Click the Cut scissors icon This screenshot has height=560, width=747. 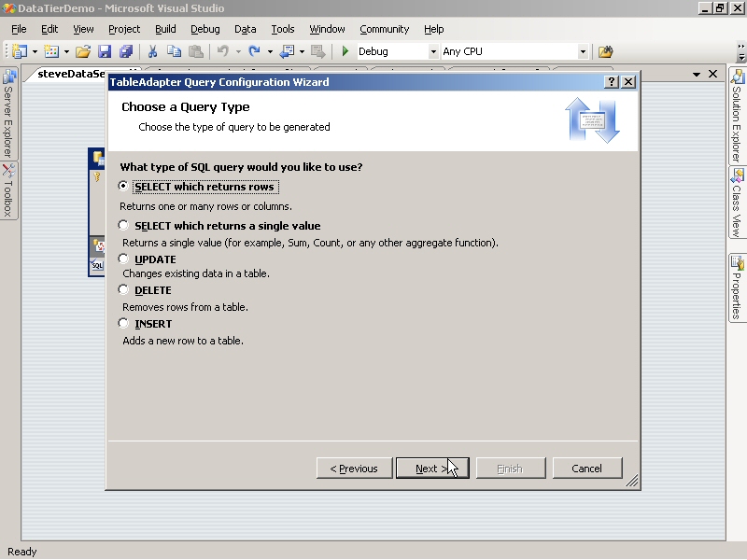tap(152, 51)
